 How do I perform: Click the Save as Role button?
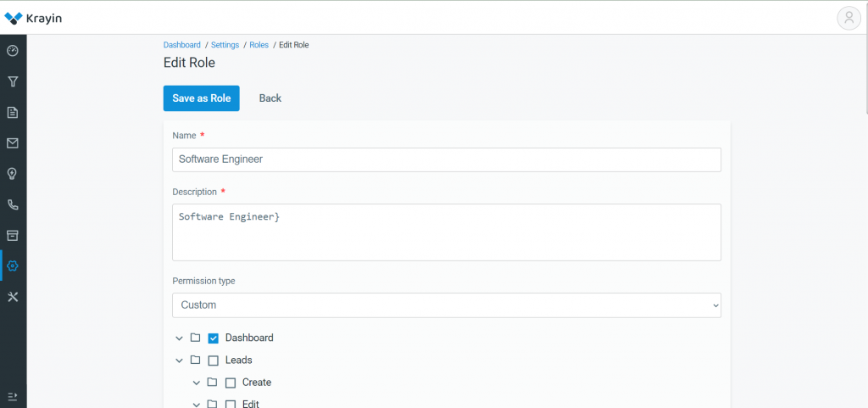pyautogui.click(x=202, y=98)
